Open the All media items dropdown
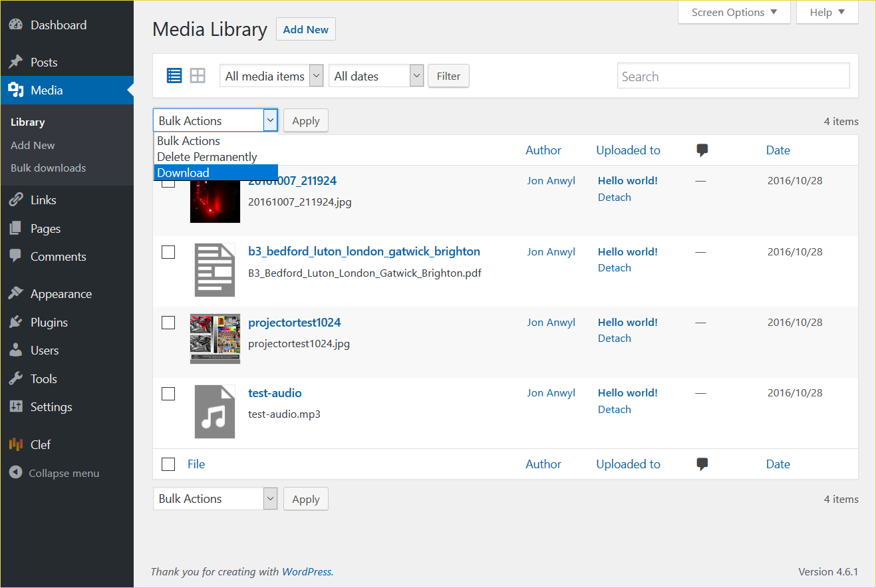876x588 pixels. click(271, 76)
